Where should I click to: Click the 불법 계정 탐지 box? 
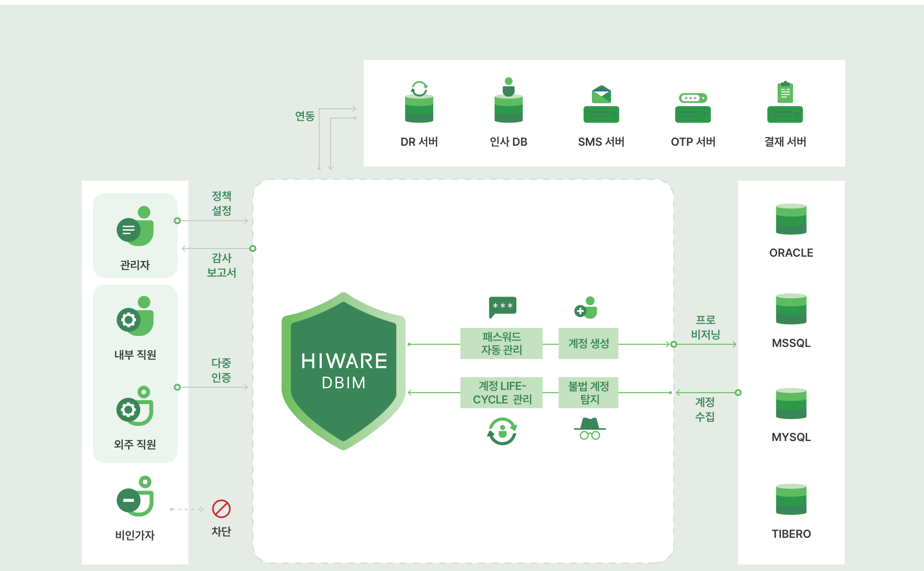pos(588,393)
